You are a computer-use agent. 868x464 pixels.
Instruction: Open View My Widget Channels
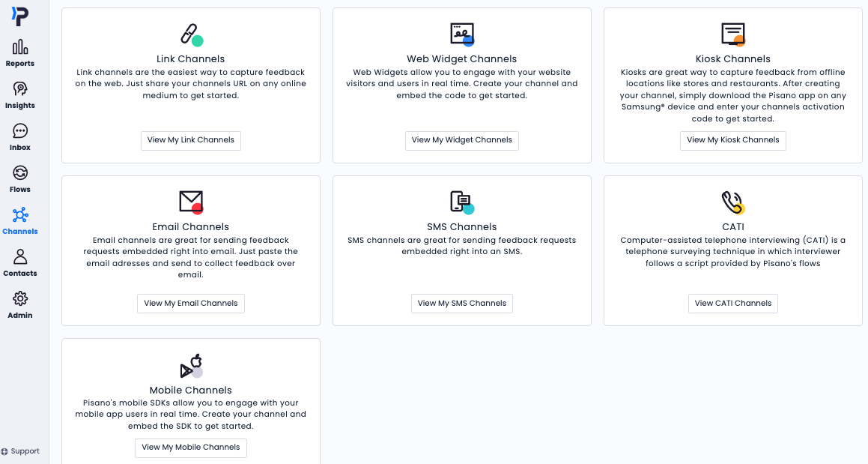pyautogui.click(x=461, y=140)
